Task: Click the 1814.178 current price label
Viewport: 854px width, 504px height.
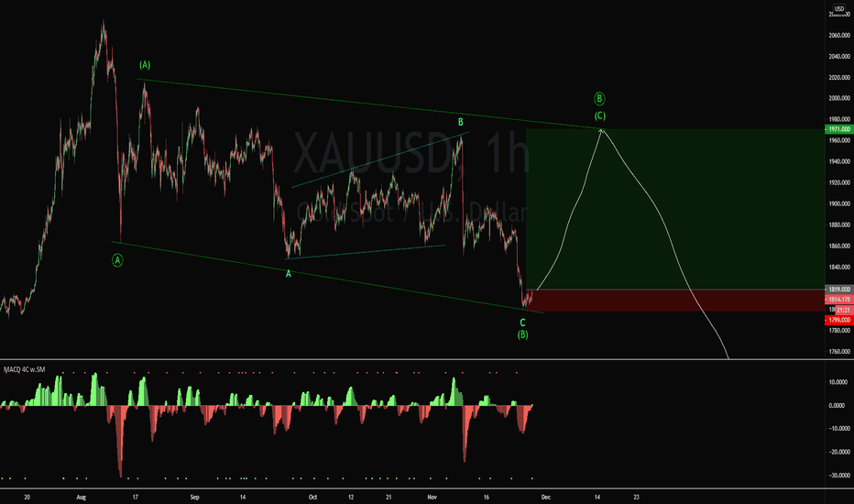Action: pyautogui.click(x=839, y=299)
